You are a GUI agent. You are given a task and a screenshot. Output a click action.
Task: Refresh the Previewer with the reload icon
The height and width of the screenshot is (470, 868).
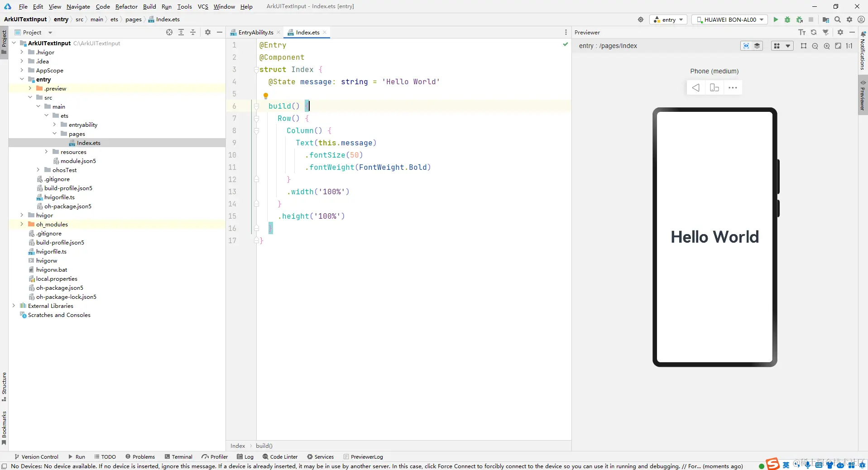point(814,32)
